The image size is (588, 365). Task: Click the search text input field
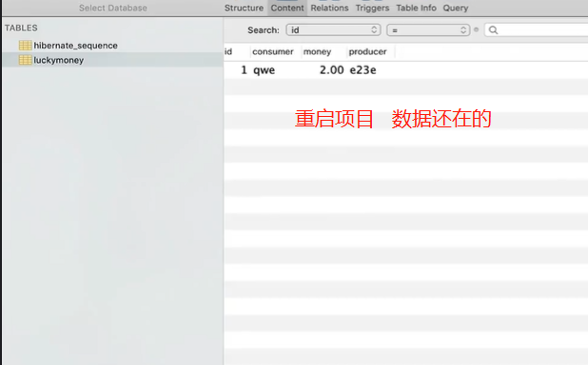coord(537,30)
